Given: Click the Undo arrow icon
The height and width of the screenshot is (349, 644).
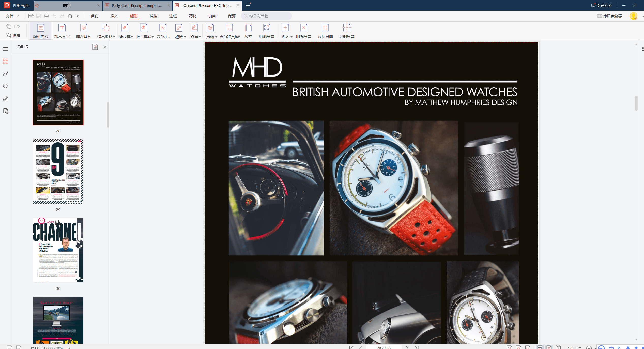Looking at the screenshot, I should tap(54, 16).
